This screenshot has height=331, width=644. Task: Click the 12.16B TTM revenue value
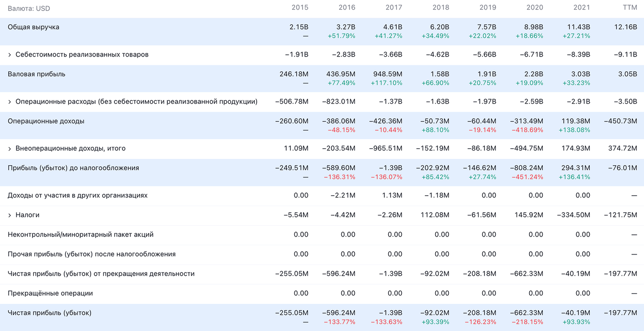coord(626,27)
